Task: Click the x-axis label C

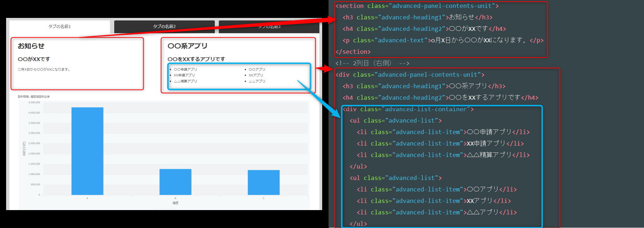Action: tap(264, 198)
